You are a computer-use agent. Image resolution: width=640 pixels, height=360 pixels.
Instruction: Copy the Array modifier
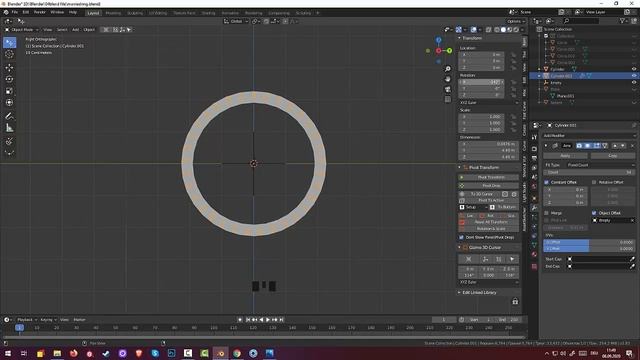pyautogui.click(x=613, y=156)
